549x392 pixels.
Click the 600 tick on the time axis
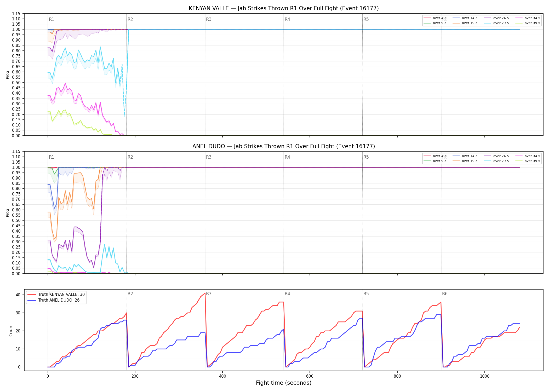(310, 376)
